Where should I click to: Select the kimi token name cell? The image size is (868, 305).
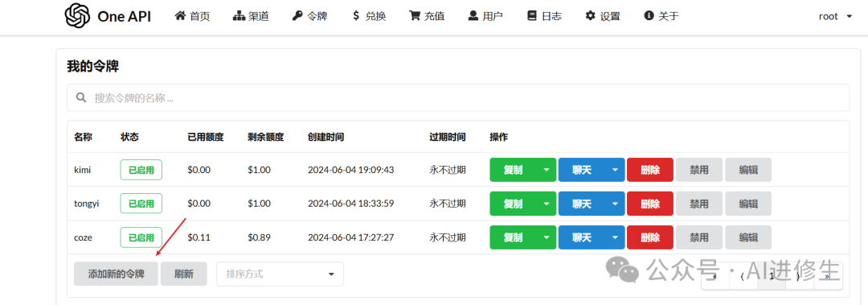(x=83, y=170)
